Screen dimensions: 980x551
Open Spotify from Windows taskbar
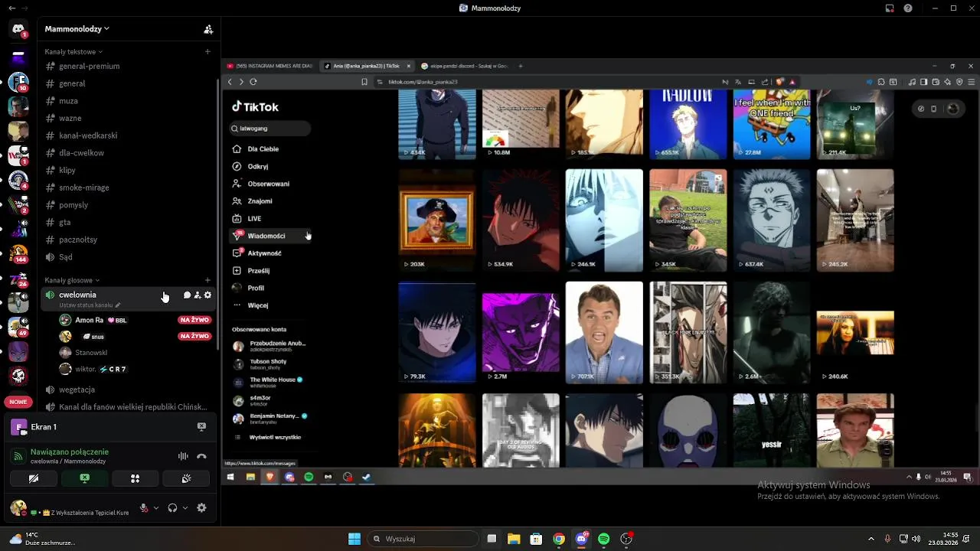[x=604, y=539]
